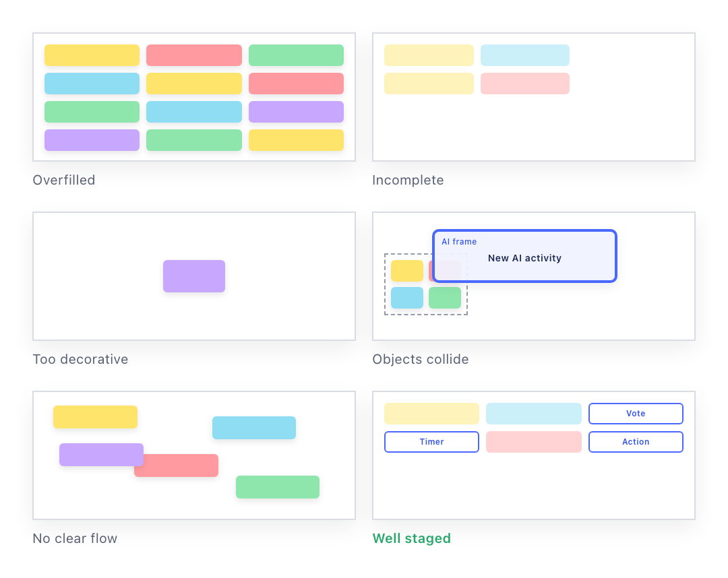
Task: Select the blue square in the dashed selection
Action: (x=407, y=298)
